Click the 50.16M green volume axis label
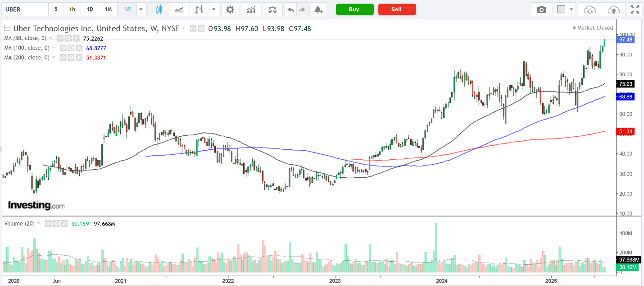 (x=628, y=267)
